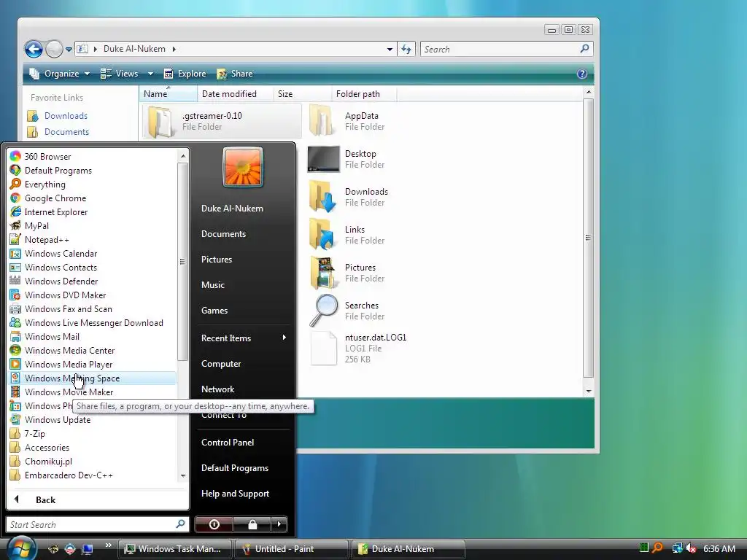
Task: Click Duke Al-Nukem in Start menu right pane
Action: [232, 208]
